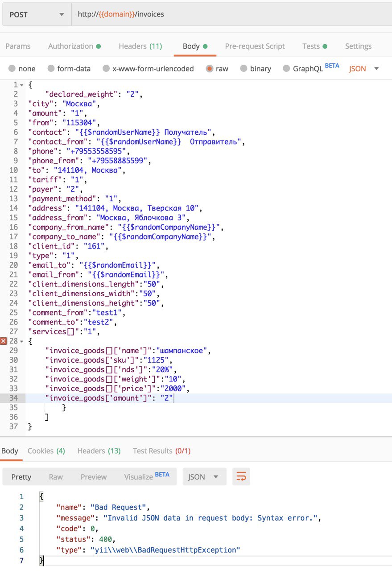
Task: Click the invoice_goods amount line 34
Action: coord(109,398)
